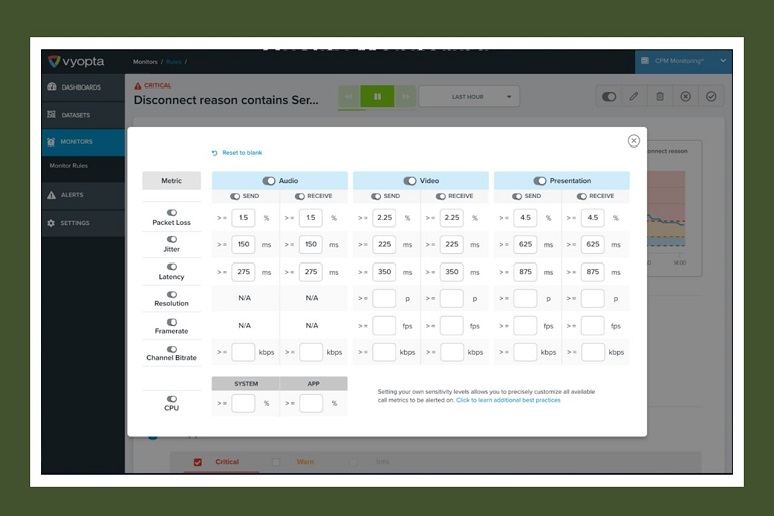
Task: Toggle the Audio metrics switch
Action: [x=268, y=181]
